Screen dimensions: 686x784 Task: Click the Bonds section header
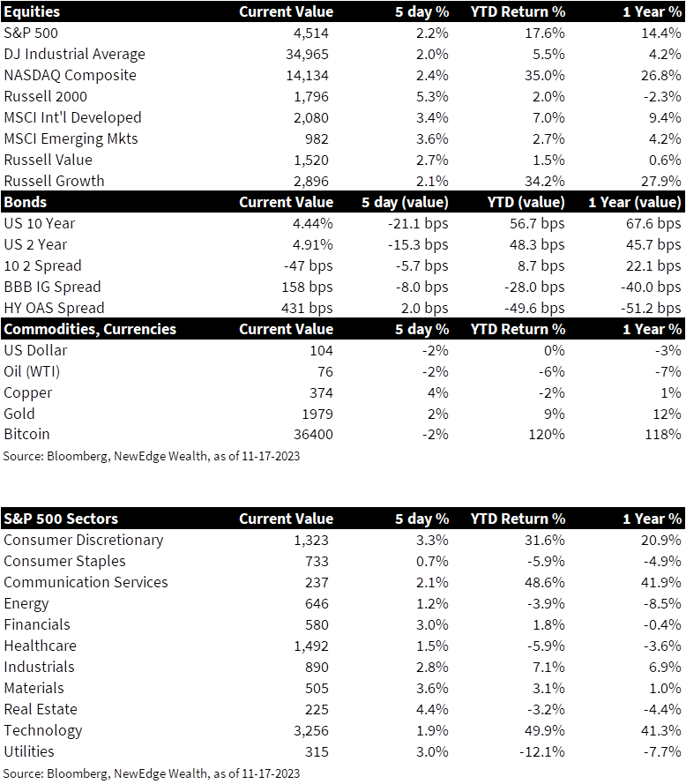(x=25, y=202)
